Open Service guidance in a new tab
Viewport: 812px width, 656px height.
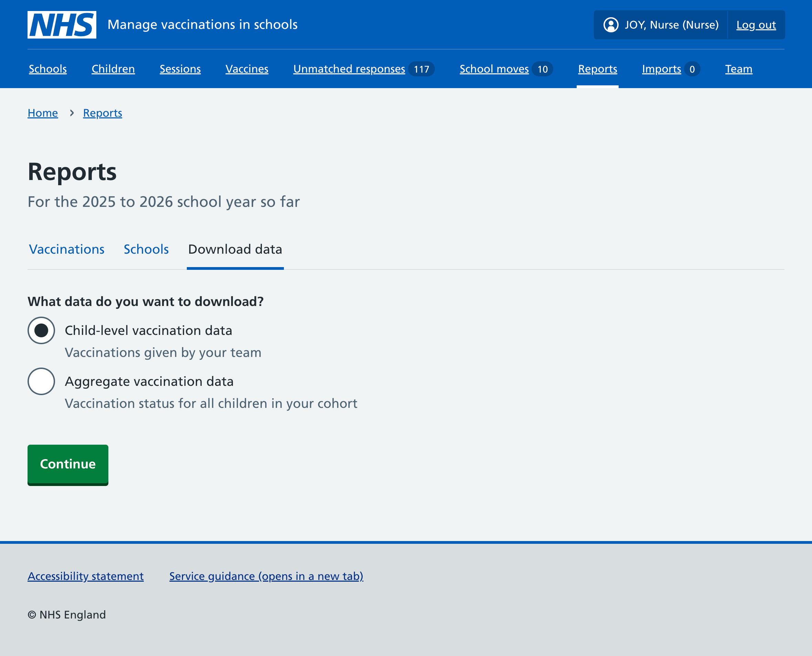tap(266, 576)
